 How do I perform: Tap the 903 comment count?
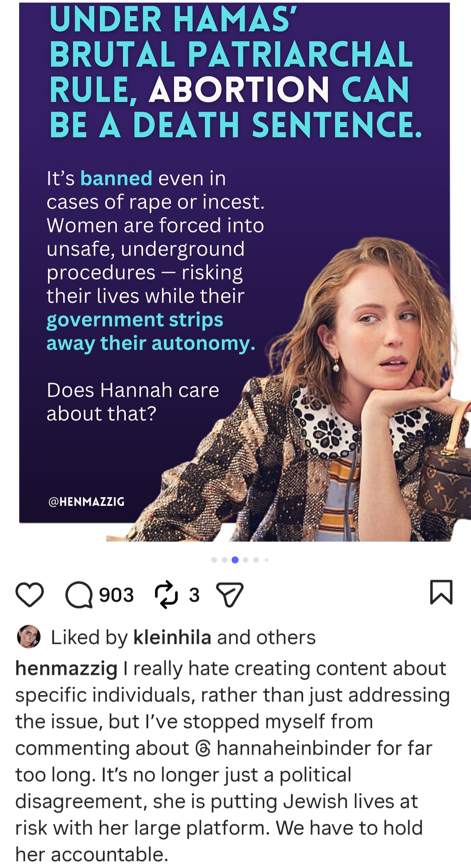click(116, 595)
